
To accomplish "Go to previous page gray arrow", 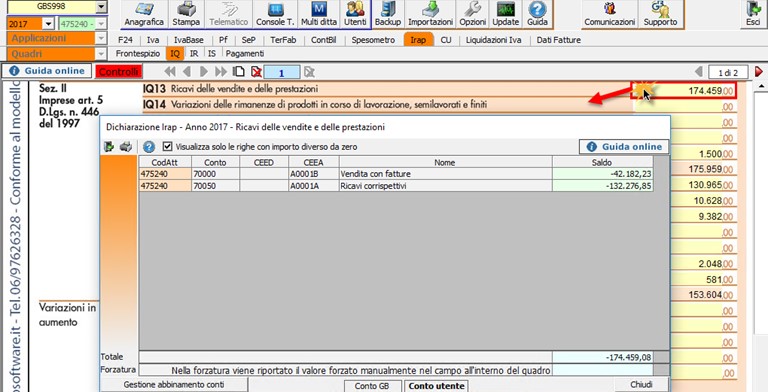I will click(x=699, y=72).
